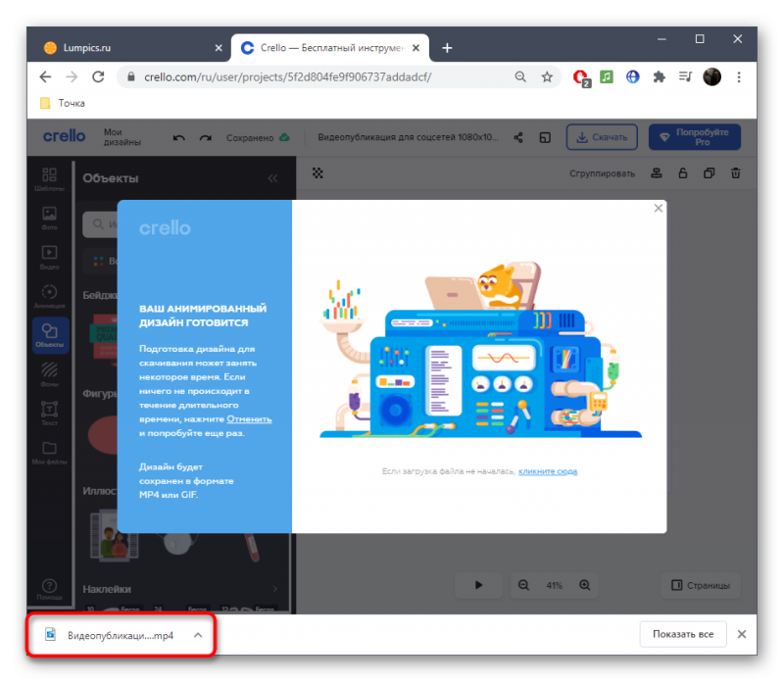The width and height of the screenshot is (784, 682).
Task: Close the Lumpics.ru tab
Action: pos(219,48)
